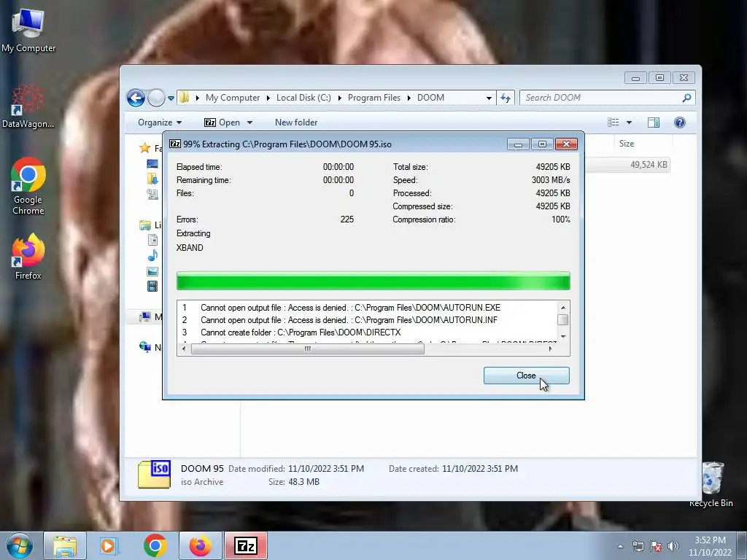Open more view options dropdown

[x=629, y=122]
